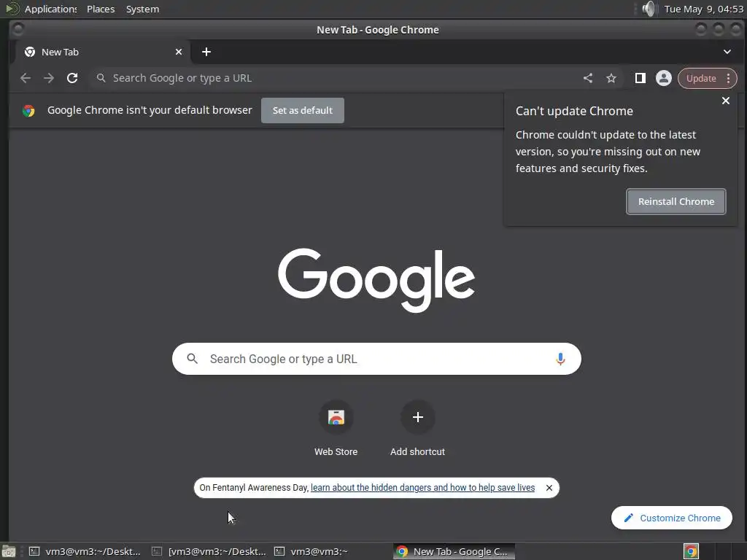Open the profile avatar menu
This screenshot has height=560, width=747.
[664, 78]
